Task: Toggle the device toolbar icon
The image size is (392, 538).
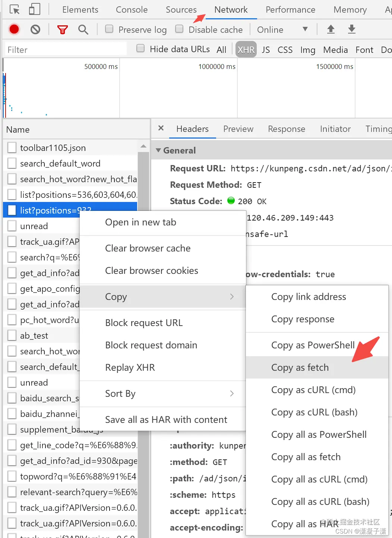Action: pos(34,9)
